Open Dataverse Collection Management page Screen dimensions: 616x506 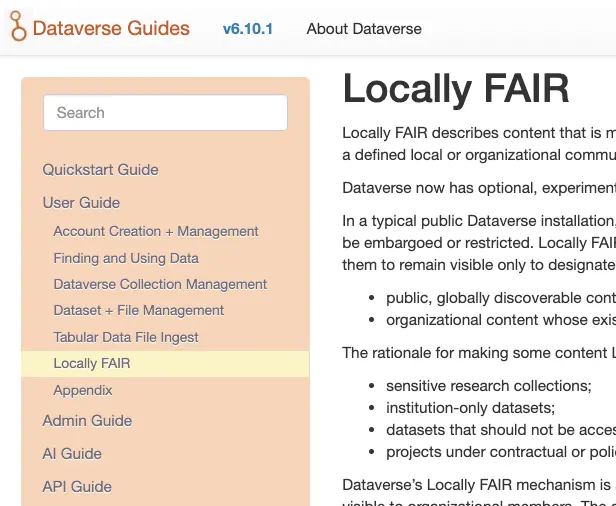tap(160, 284)
